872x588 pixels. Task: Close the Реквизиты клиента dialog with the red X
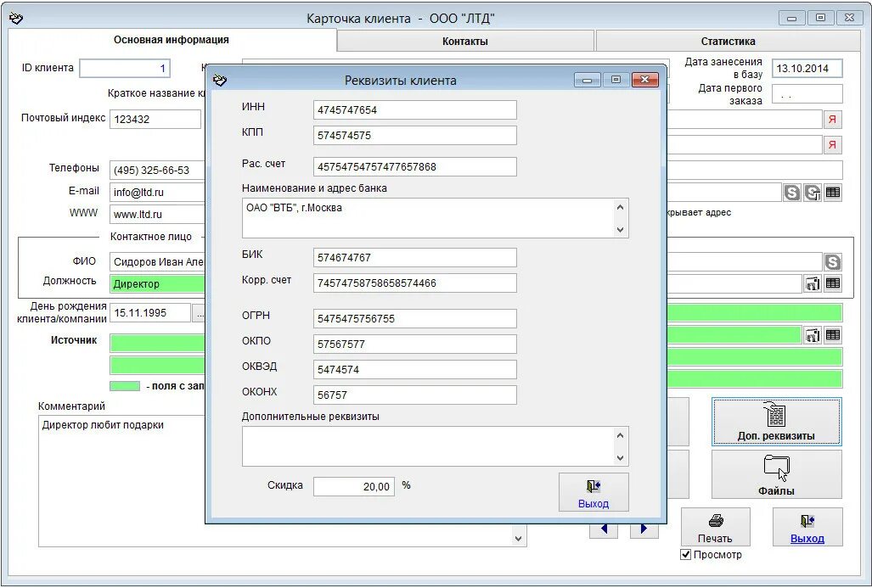coord(645,80)
